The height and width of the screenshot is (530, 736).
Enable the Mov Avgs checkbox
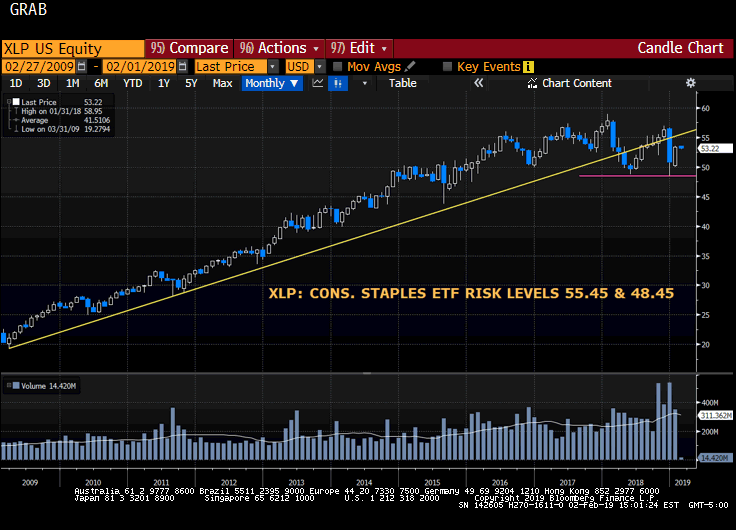[x=337, y=67]
